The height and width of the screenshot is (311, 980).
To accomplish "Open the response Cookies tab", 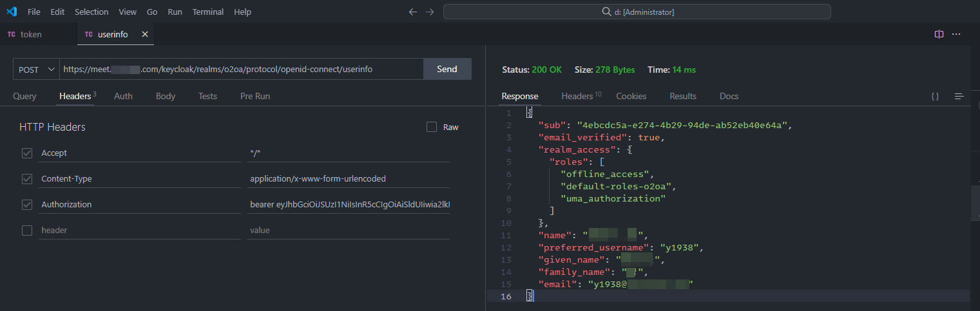I will [x=631, y=96].
